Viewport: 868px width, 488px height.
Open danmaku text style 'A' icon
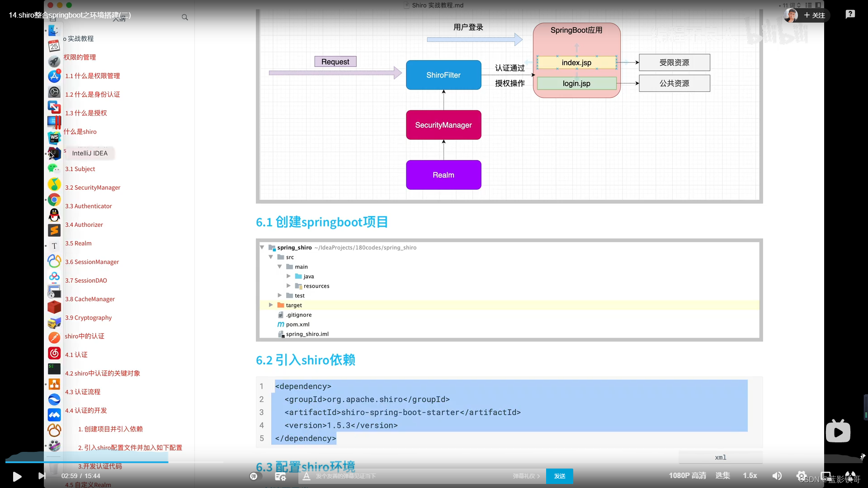click(x=307, y=476)
